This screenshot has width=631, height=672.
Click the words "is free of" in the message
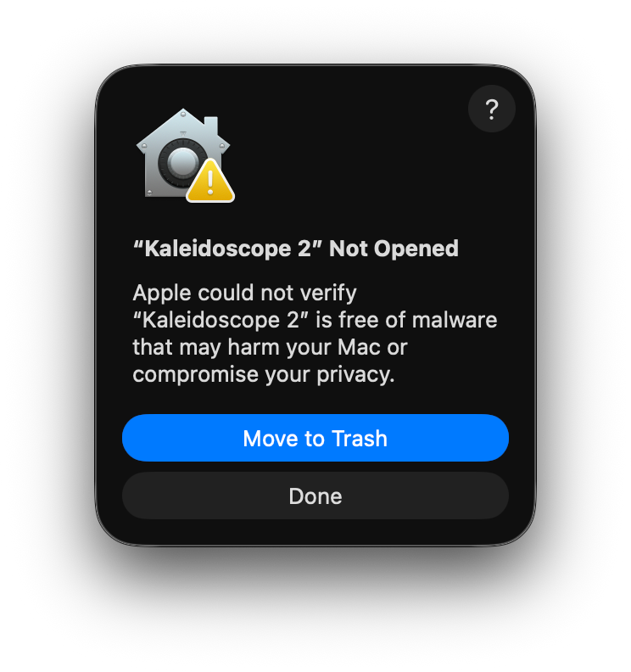(357, 320)
